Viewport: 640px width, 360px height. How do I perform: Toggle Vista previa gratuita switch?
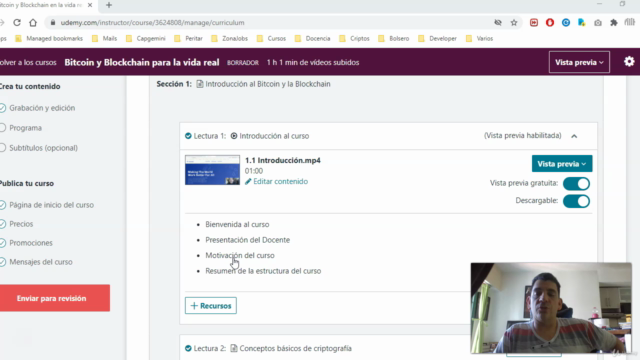(x=576, y=184)
